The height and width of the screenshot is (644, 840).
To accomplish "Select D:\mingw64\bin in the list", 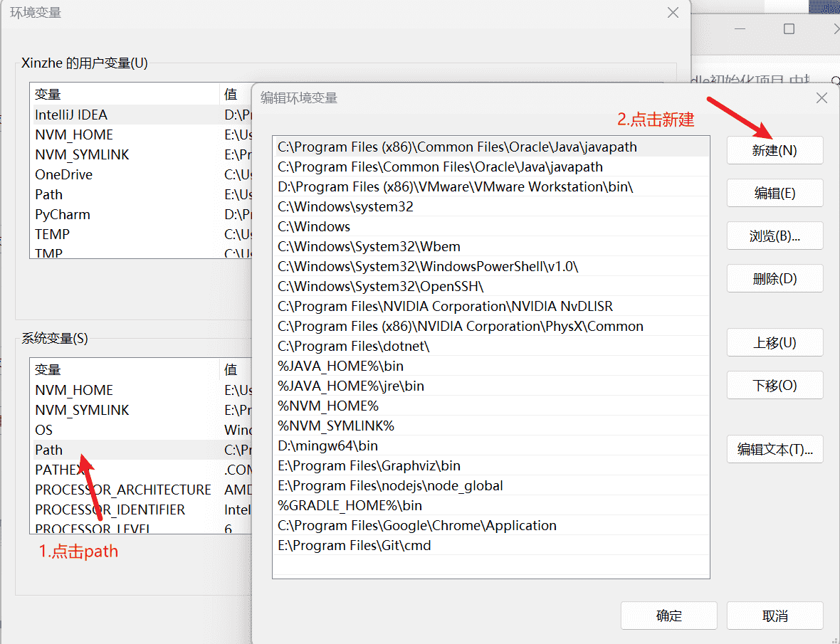I will coord(327,446).
